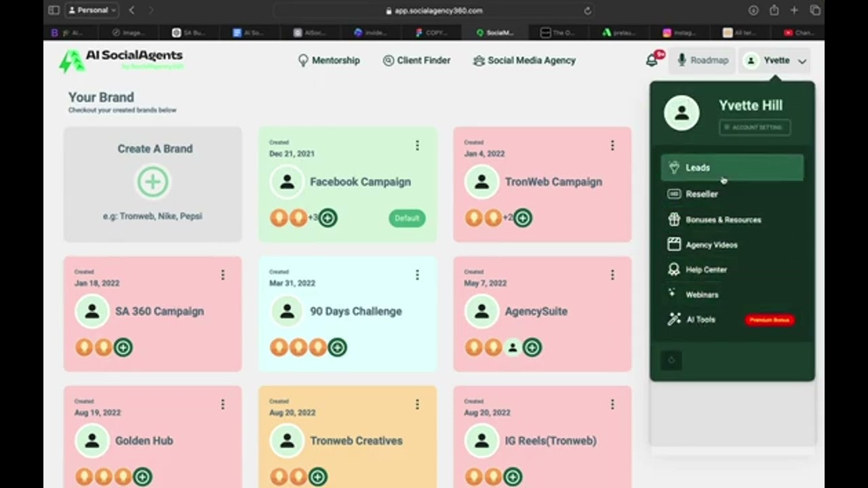Show browser downloads
The image size is (868, 488).
coord(753,10)
